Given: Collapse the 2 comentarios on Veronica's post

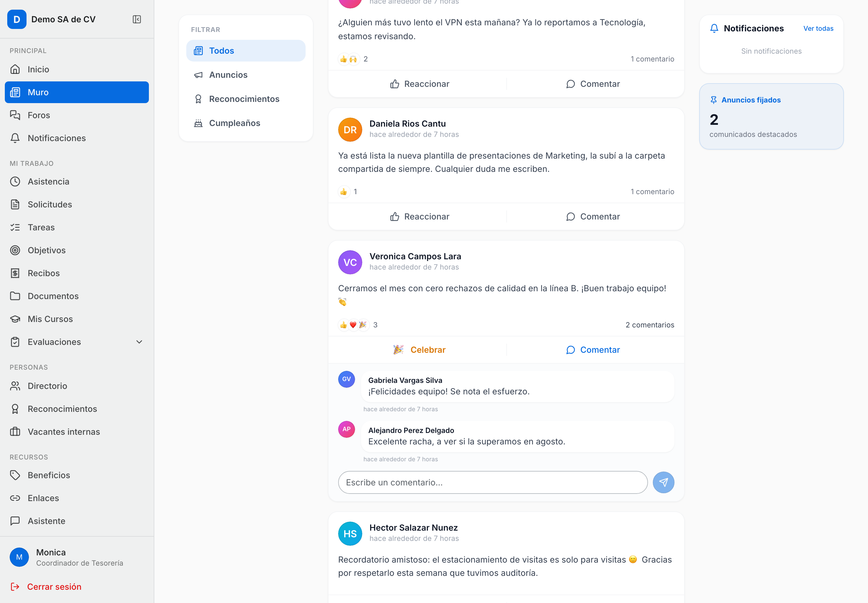Looking at the screenshot, I should 650,325.
